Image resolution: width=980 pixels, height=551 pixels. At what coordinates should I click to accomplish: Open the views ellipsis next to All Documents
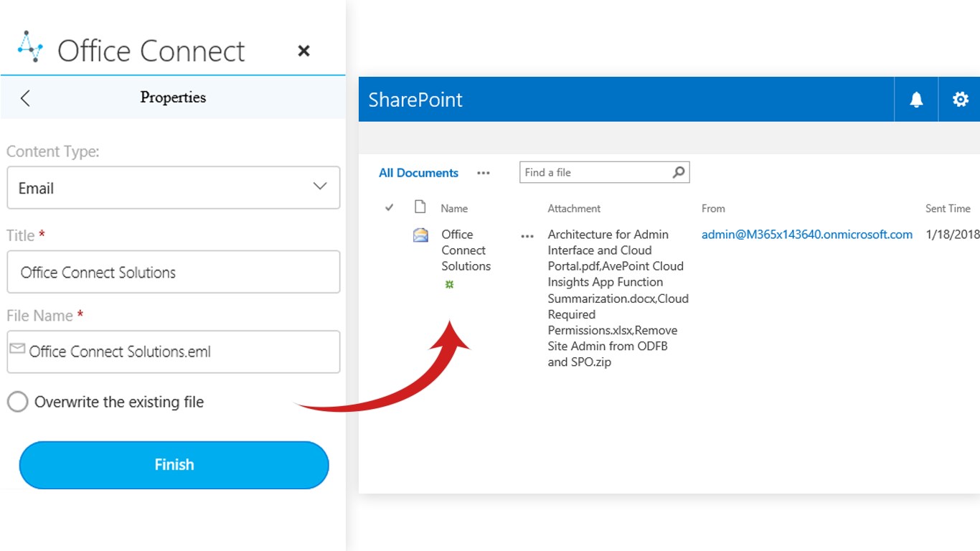click(x=484, y=173)
